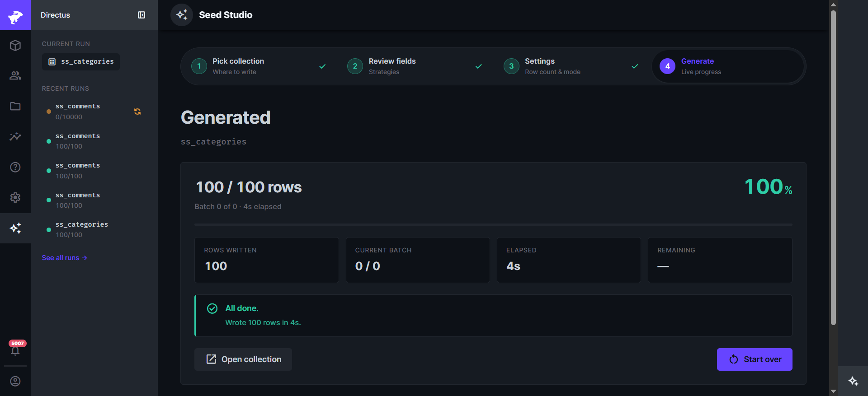The image size is (868, 396).
Task: Follow the See all runs link
Action: point(64,258)
